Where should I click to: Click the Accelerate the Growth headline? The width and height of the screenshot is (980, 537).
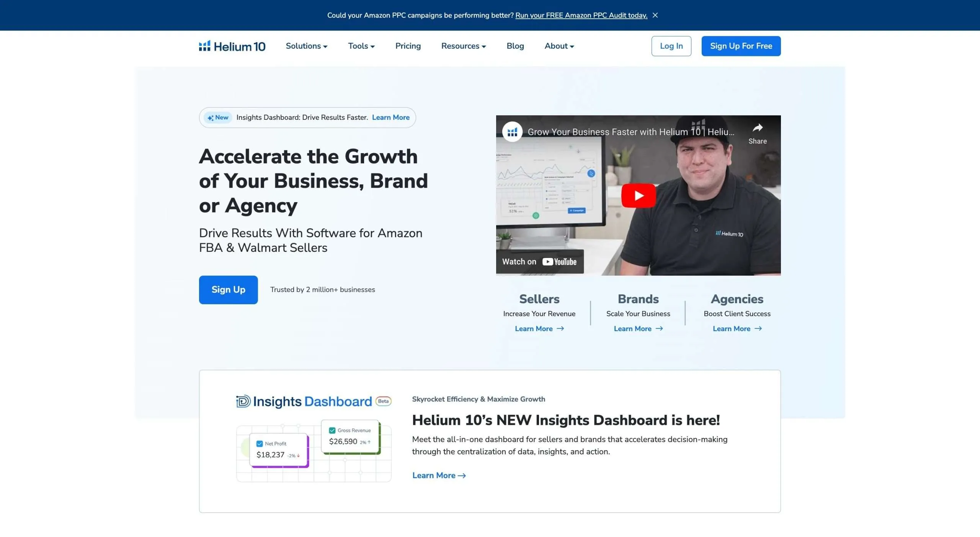click(313, 181)
